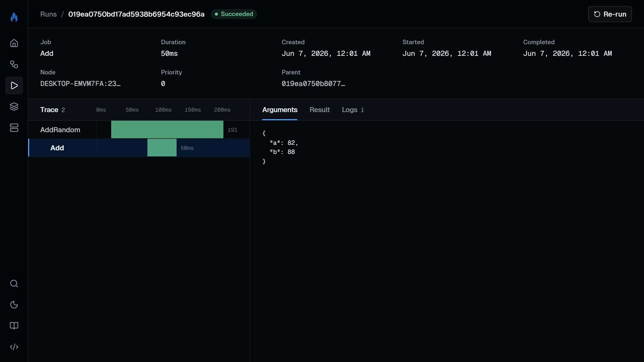Click the Job name Add value

pos(47,54)
